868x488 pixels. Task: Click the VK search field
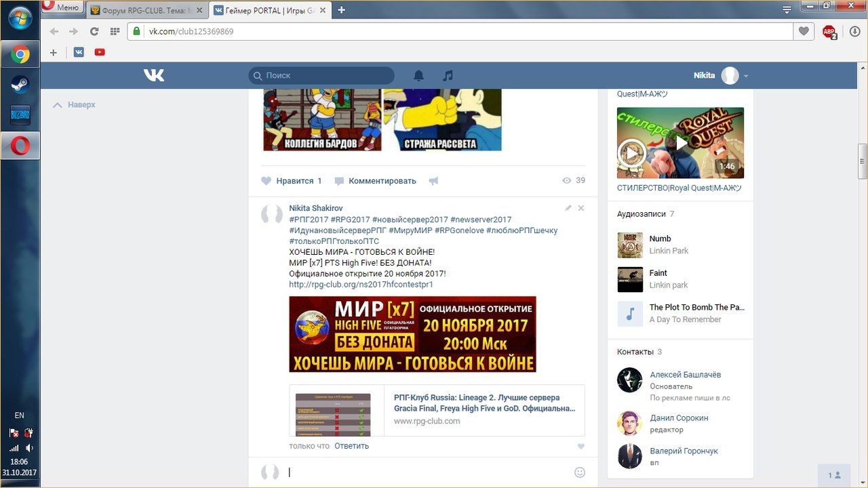(x=321, y=75)
